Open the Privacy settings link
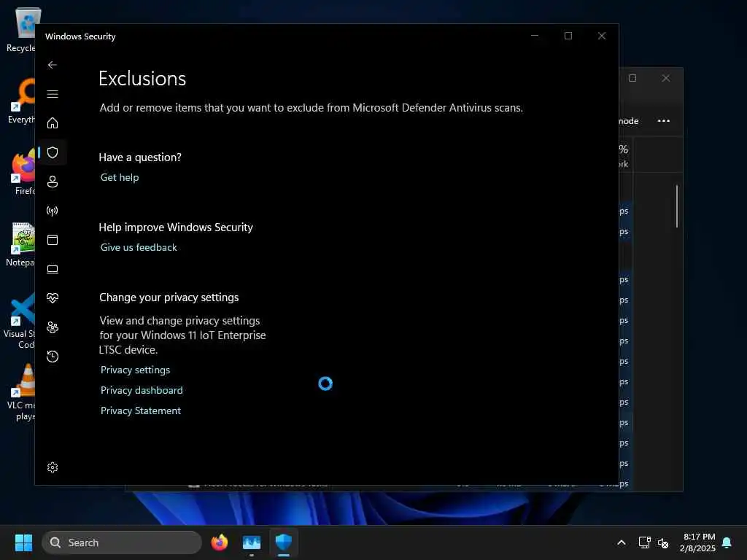Viewport: 747px width, 560px height. 135,370
